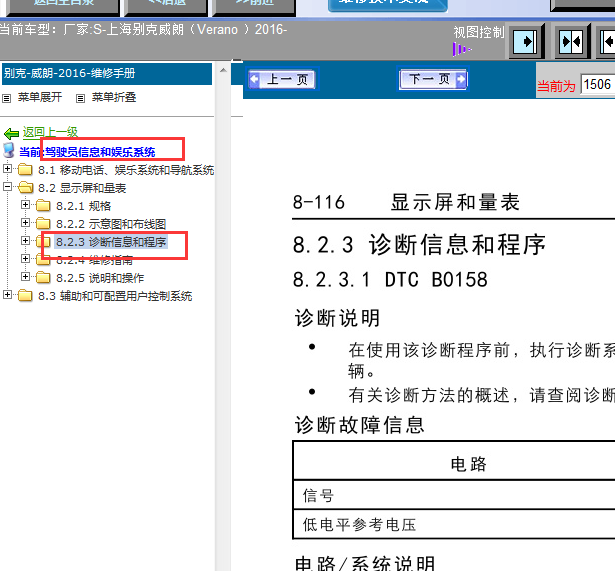Select tree item 8.2.2 示意图和布线图

(x=111, y=224)
